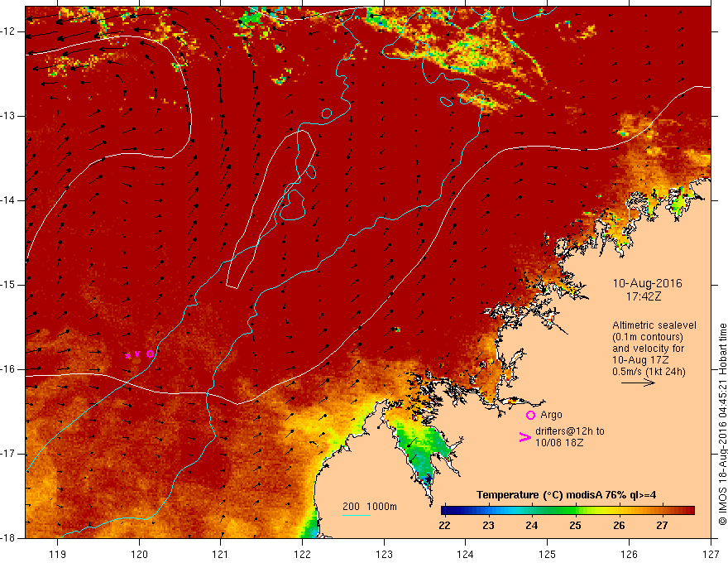Click the "17:42Z" time label
This screenshot has width=728, height=563.
(x=643, y=296)
